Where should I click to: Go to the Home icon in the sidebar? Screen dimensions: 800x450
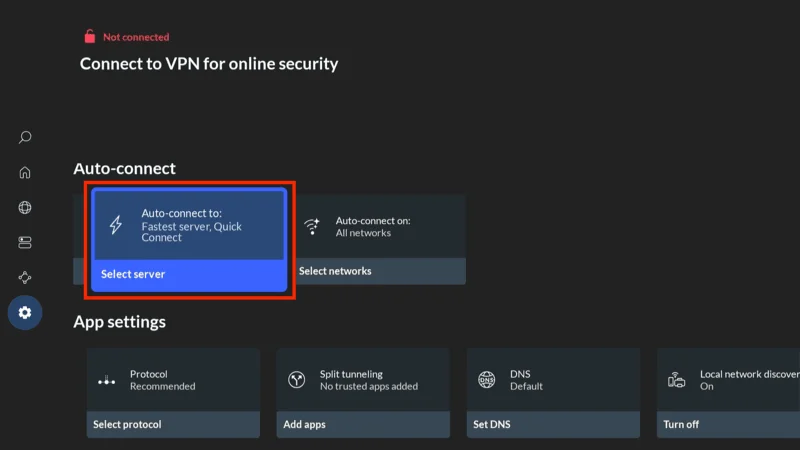[25, 172]
